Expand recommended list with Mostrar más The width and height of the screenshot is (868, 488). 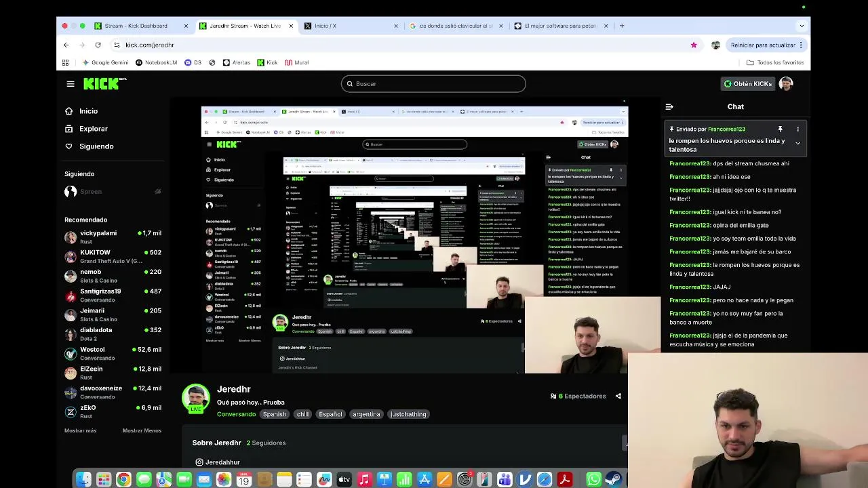pyautogui.click(x=80, y=430)
